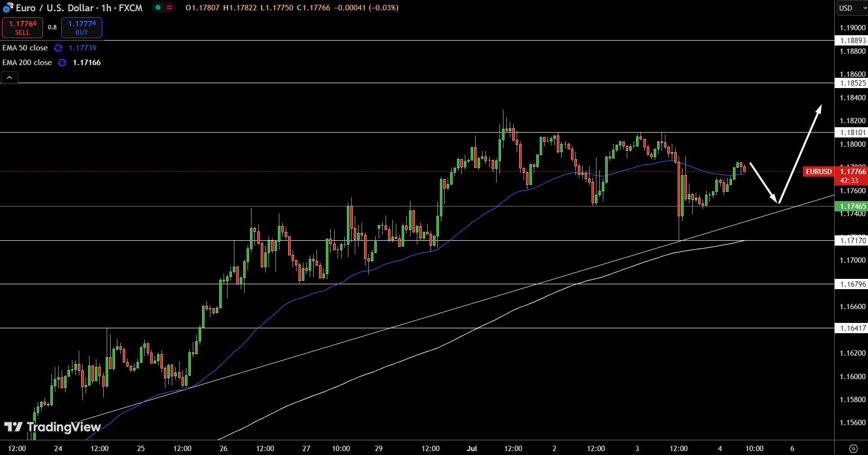
Task: Click the 1.16200 price axis label
Action: coord(852,353)
